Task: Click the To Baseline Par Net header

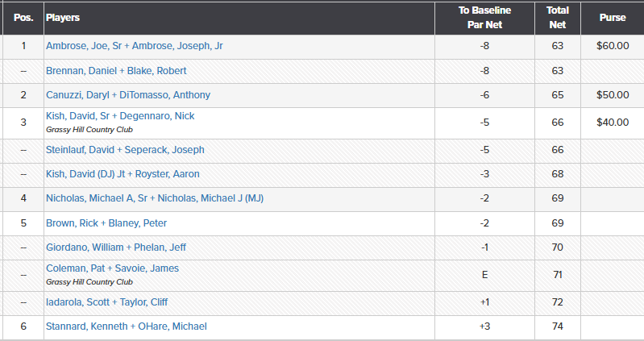Action: coord(485,17)
